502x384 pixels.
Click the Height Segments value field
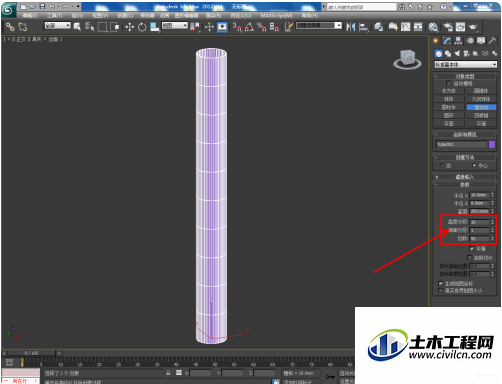click(479, 222)
